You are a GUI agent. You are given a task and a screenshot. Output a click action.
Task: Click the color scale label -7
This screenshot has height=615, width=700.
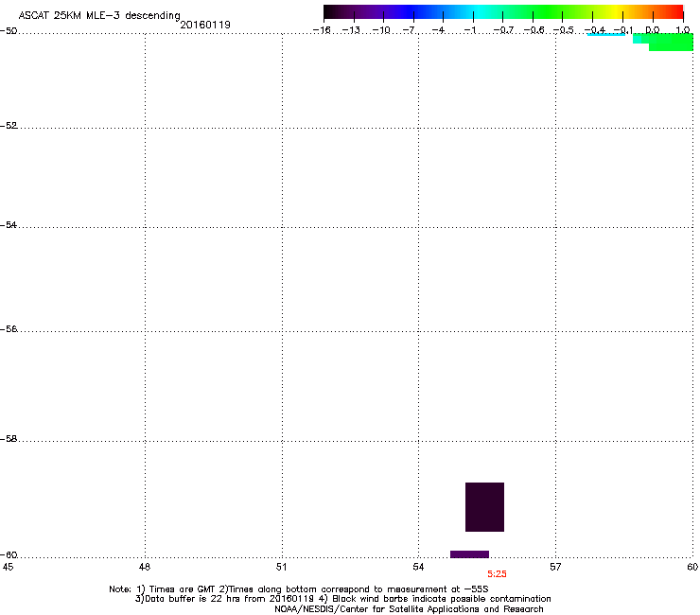tap(411, 30)
